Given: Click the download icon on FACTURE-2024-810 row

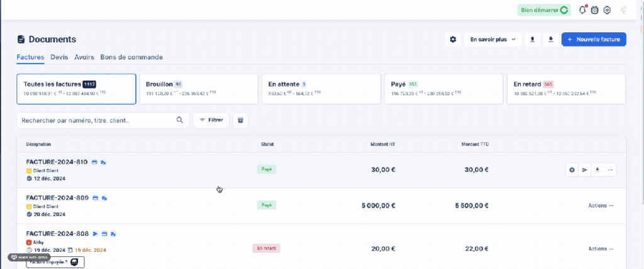Looking at the screenshot, I should 597,170.
